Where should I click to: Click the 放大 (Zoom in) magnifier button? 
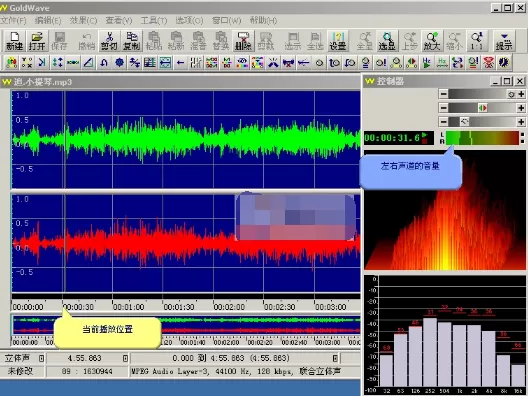point(432,41)
